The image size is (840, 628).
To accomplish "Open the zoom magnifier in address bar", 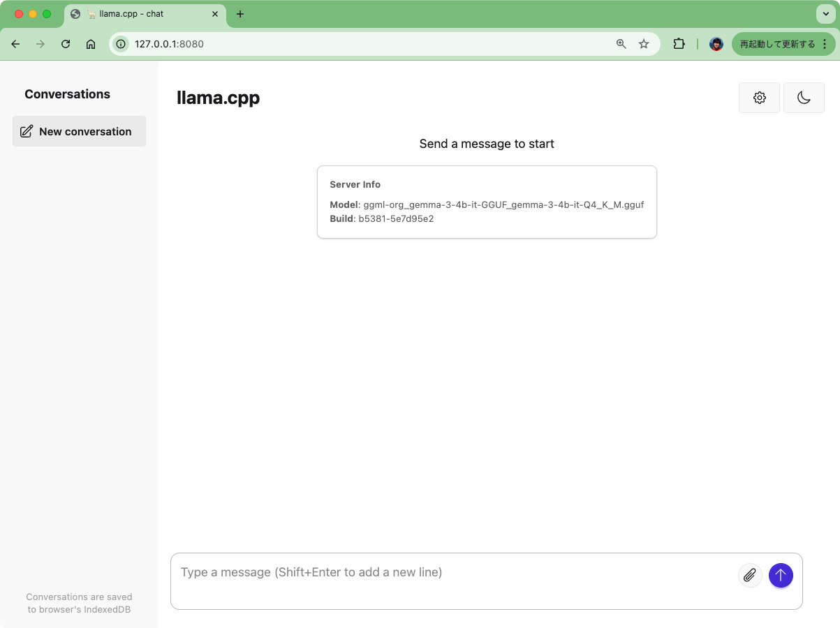I will (x=621, y=44).
